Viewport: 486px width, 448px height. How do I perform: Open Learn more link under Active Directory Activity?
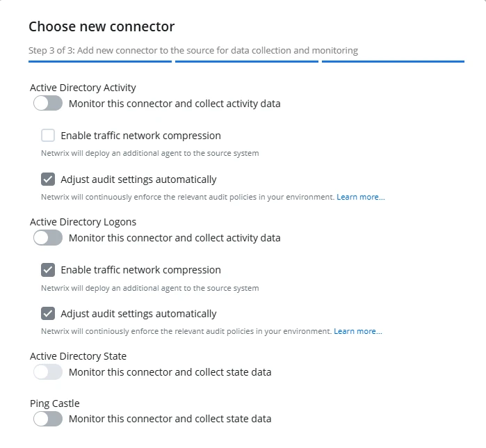[x=360, y=197]
